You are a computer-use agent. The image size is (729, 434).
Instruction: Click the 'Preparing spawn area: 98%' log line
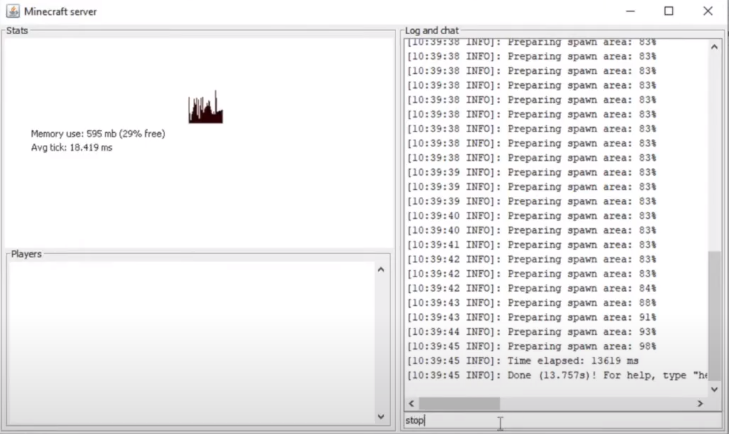(x=531, y=347)
